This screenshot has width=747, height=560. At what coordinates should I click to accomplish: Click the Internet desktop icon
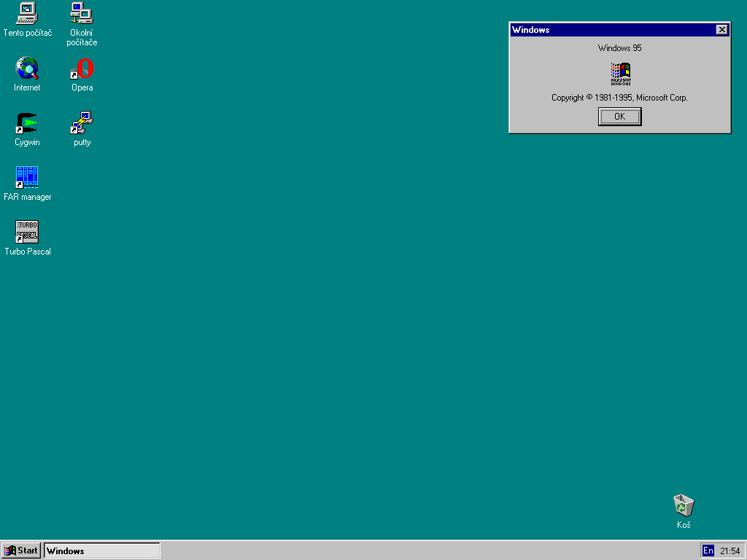pyautogui.click(x=27, y=69)
